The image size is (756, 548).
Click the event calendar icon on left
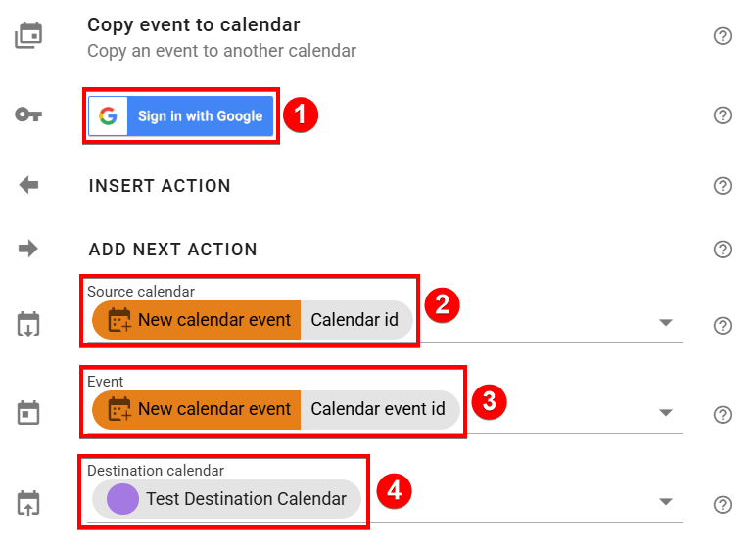[x=28, y=412]
